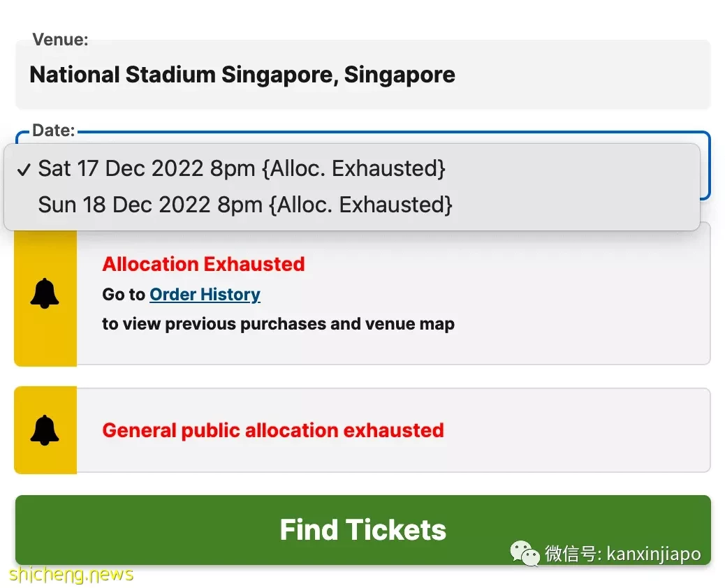Image resolution: width=725 pixels, height=588 pixels.
Task: Click the National Stadium Singapore venue field
Action: [x=363, y=75]
